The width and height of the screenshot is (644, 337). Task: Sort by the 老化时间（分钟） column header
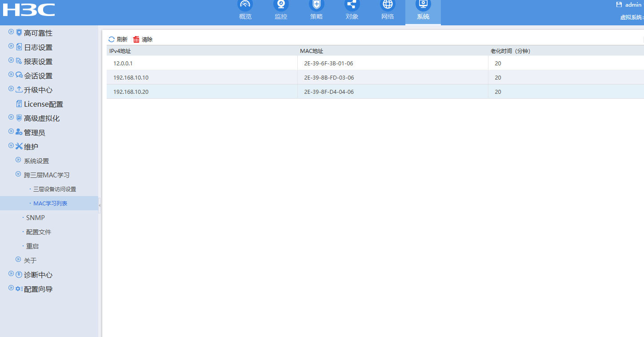[511, 51]
